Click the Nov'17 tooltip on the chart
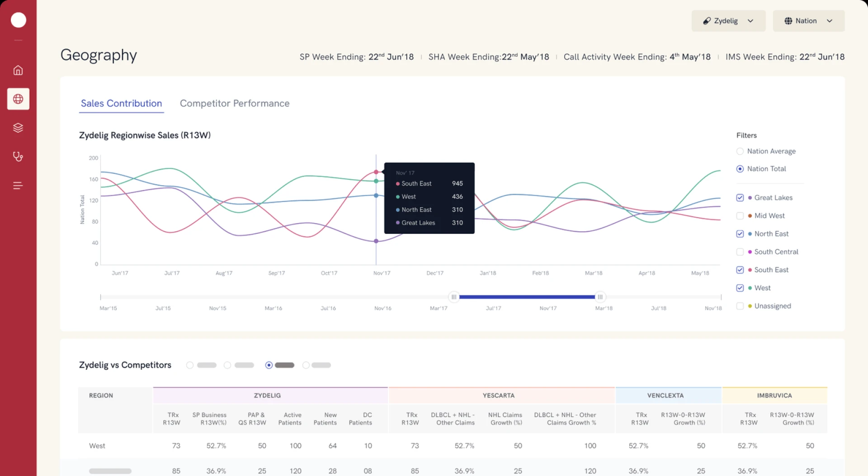868x476 pixels. [429, 198]
